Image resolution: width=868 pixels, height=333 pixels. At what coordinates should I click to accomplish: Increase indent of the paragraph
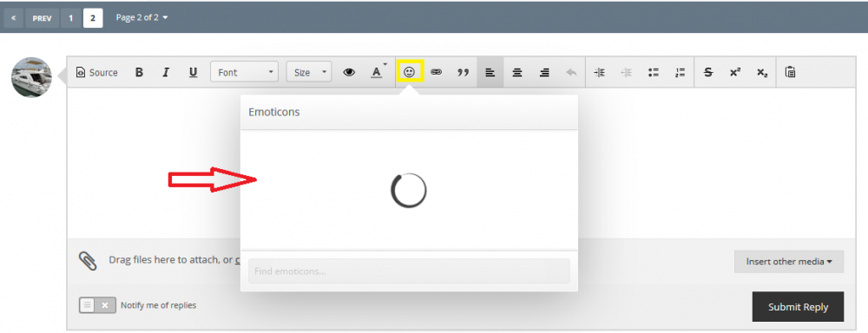(599, 73)
